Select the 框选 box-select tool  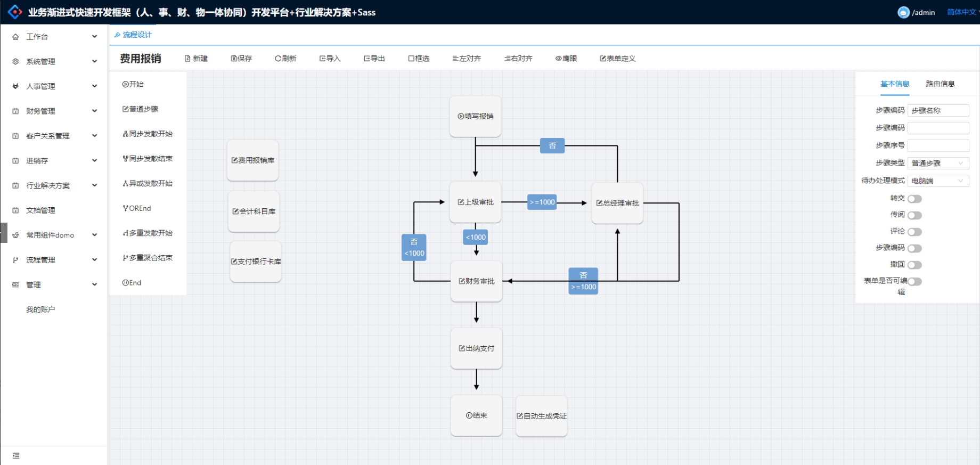pyautogui.click(x=419, y=59)
